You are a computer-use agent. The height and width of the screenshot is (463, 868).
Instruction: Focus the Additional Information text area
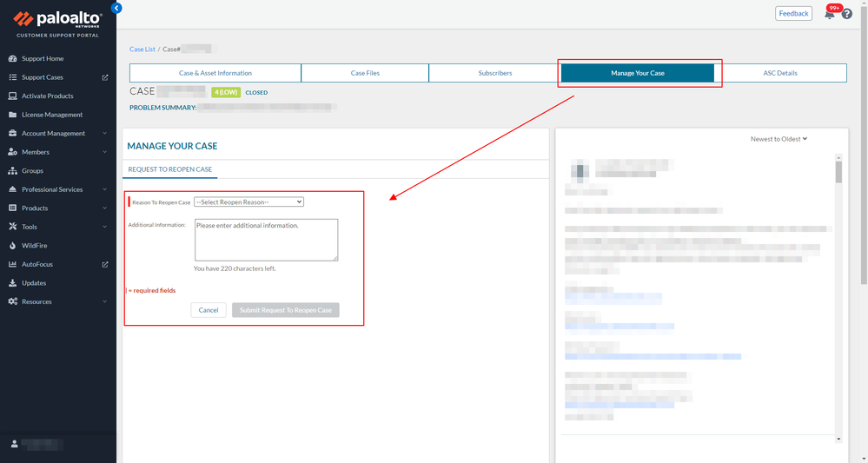point(266,240)
